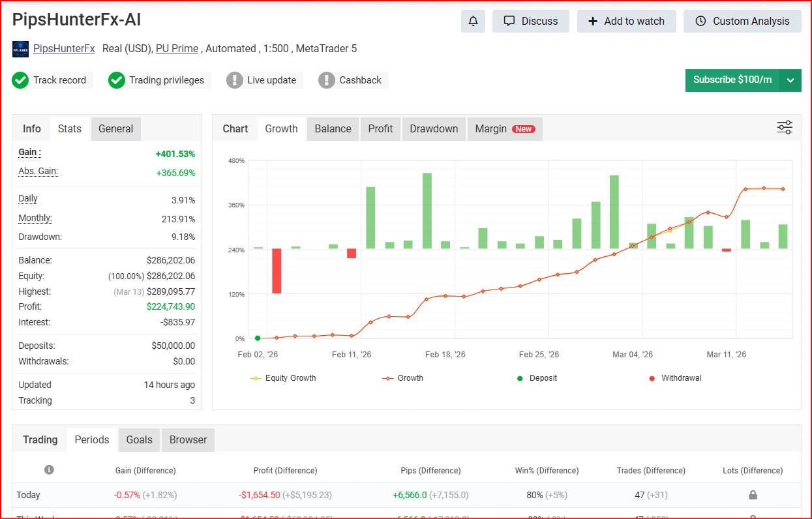Click the lock icon in Today's Lots column
The height and width of the screenshot is (519, 812).
(x=753, y=495)
